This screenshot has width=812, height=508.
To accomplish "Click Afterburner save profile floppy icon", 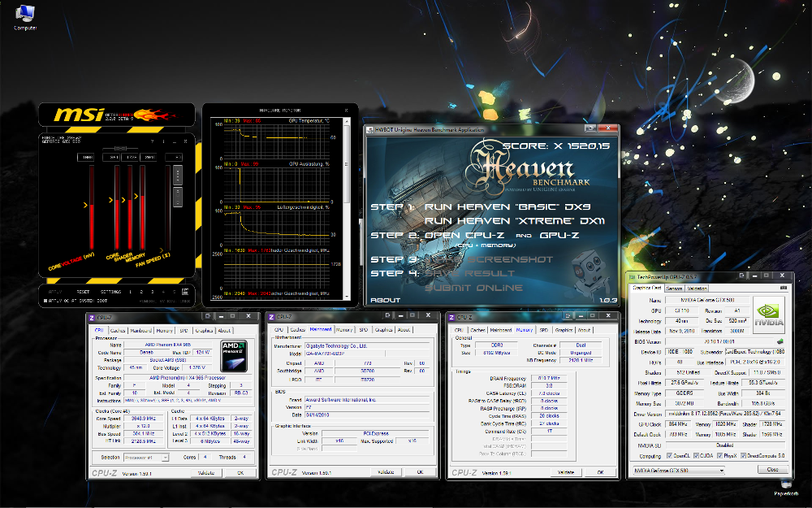I will (185, 292).
